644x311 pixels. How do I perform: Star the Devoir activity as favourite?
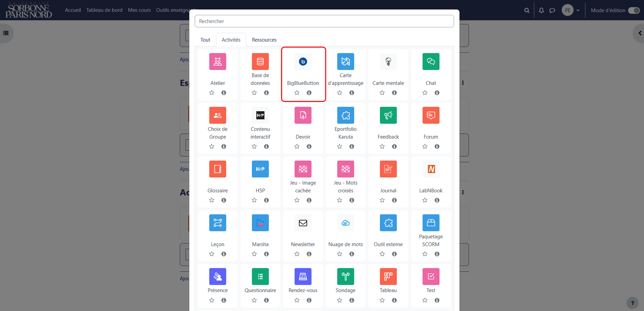coord(297,146)
